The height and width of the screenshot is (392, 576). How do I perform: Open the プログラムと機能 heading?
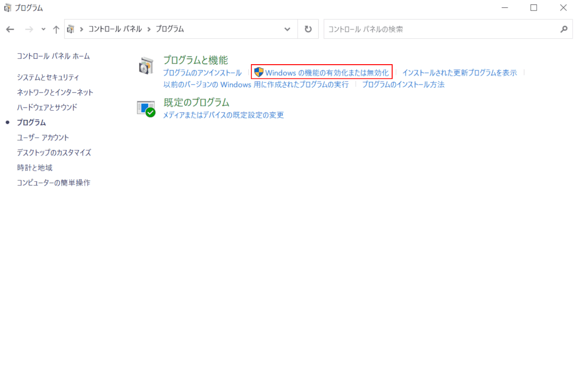coord(196,60)
